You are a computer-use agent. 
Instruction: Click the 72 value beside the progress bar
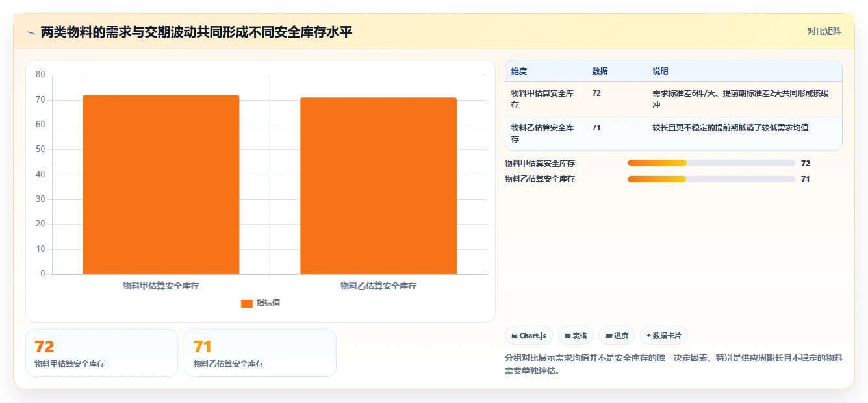[x=806, y=164]
